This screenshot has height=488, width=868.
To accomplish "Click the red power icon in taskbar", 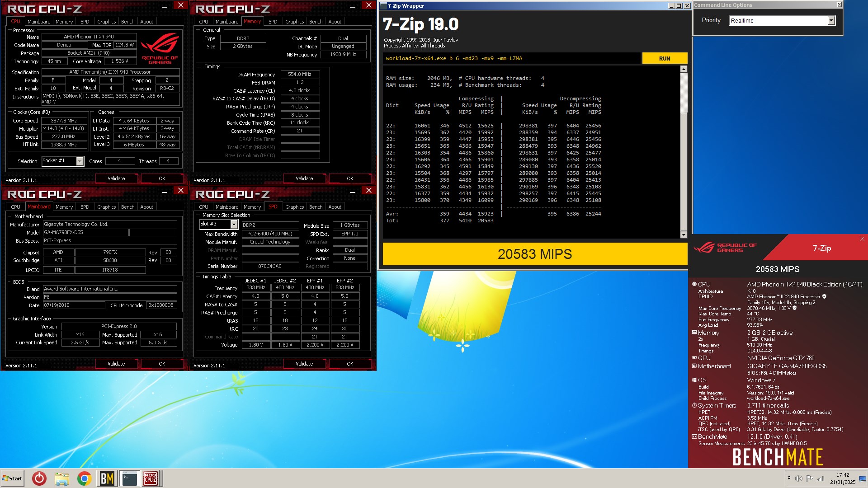I will [39, 478].
